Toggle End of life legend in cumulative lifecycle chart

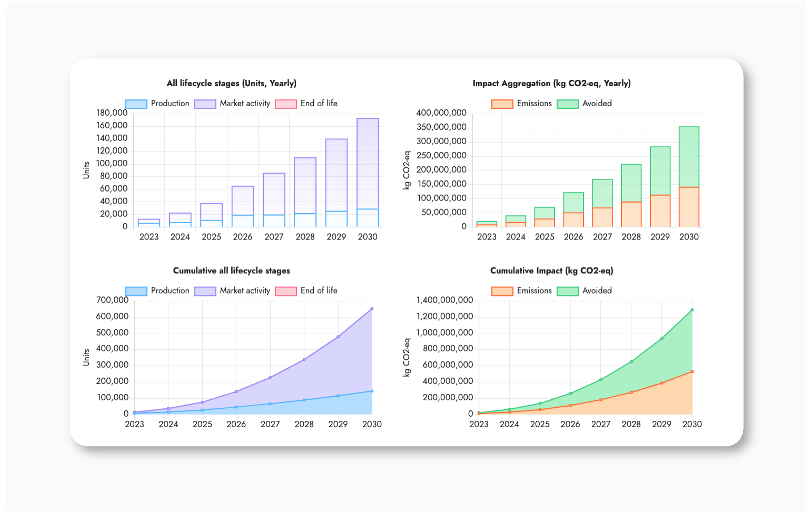tap(306, 291)
